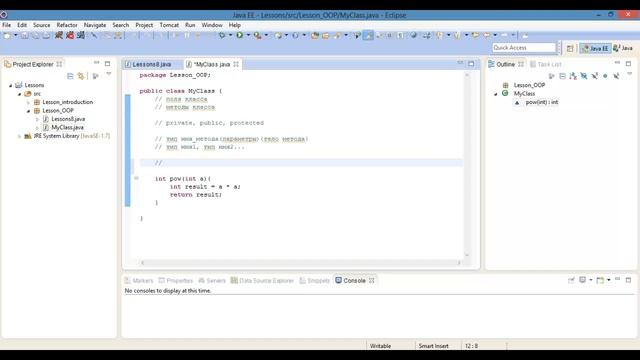Maximize the Outline panel
This screenshot has height=360, width=640.
628,64
